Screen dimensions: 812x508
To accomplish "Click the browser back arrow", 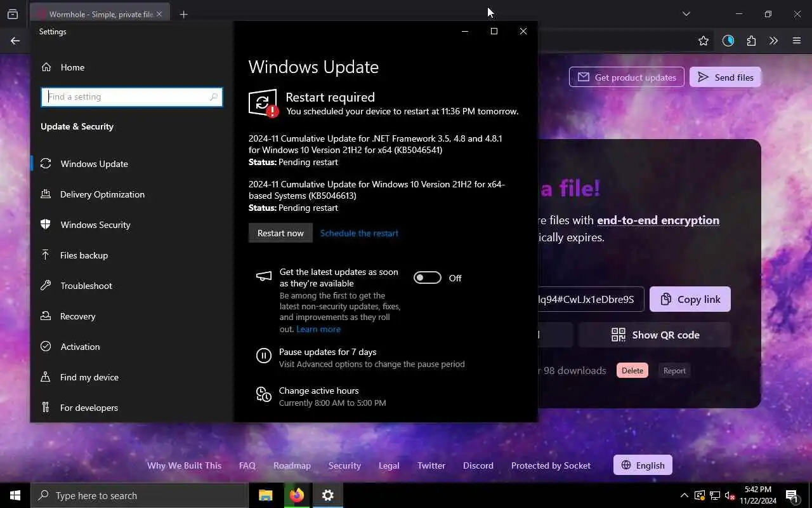I will (x=15, y=41).
